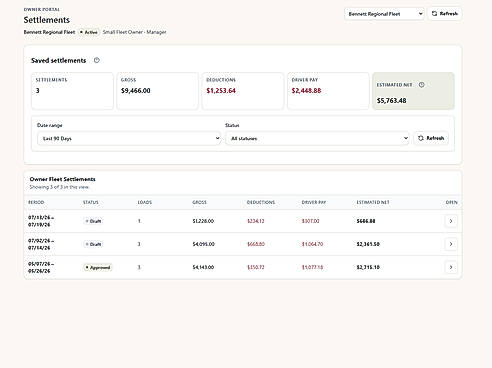Click the Driver Pay total $2,448.88
This screenshot has width=492, height=368.
(x=306, y=91)
